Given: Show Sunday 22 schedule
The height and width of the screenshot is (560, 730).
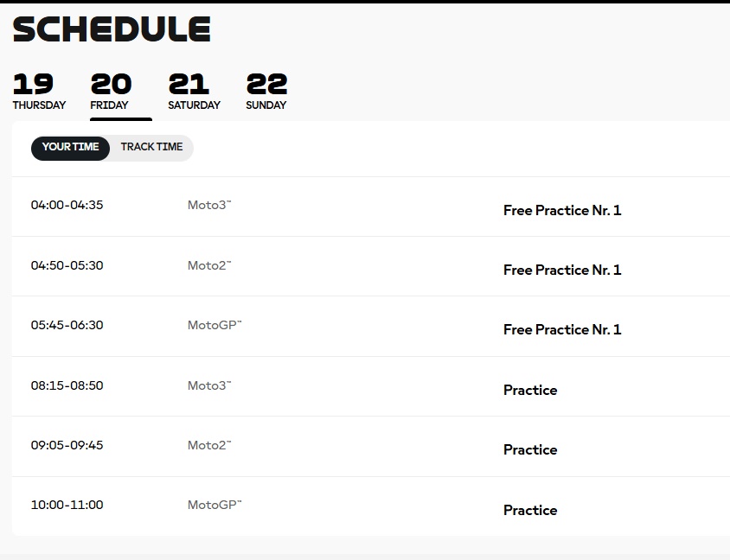Looking at the screenshot, I should click(266, 92).
